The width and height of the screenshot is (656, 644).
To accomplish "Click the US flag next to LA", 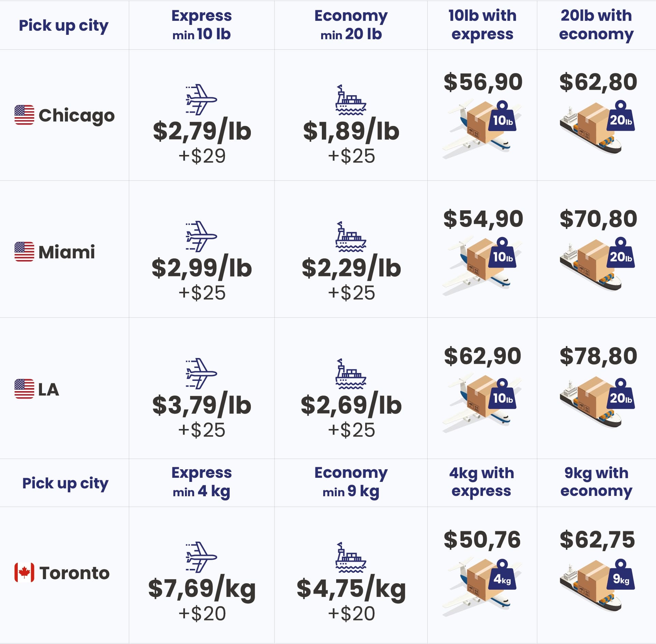I will click(24, 389).
